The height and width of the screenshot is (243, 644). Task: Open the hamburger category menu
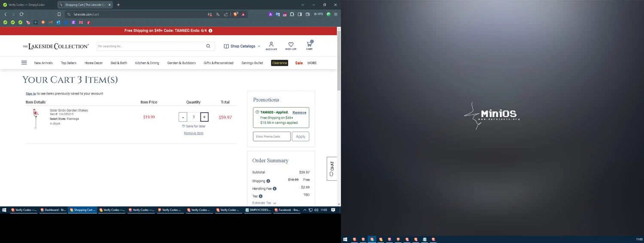tap(24, 62)
